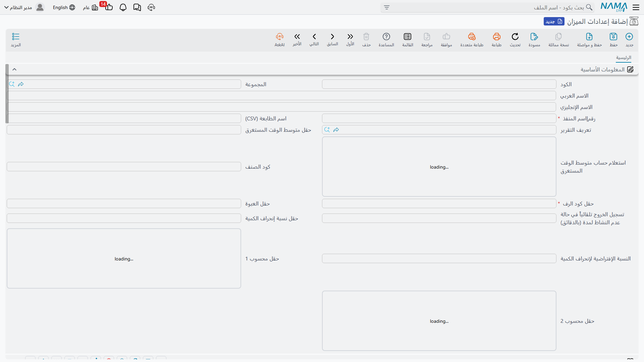Click the حقل محسوب 1 editor area
644x362 pixels.
(124, 258)
